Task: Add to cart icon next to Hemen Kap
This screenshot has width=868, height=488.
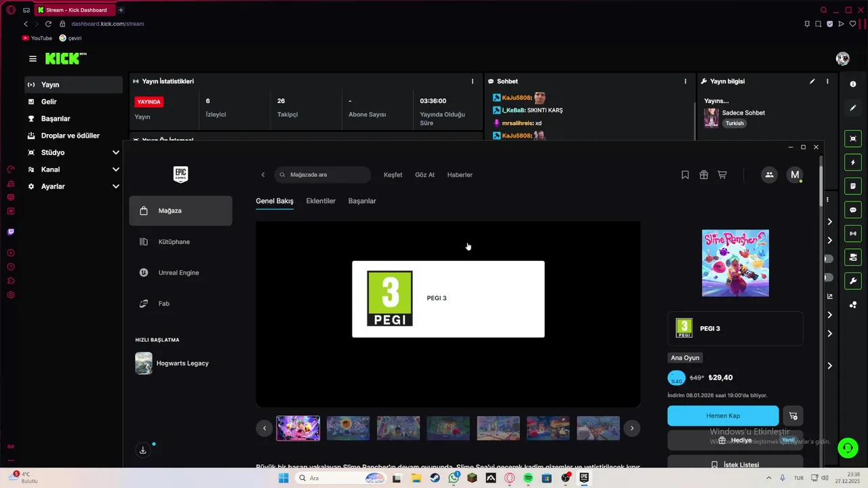Action: 793,415
